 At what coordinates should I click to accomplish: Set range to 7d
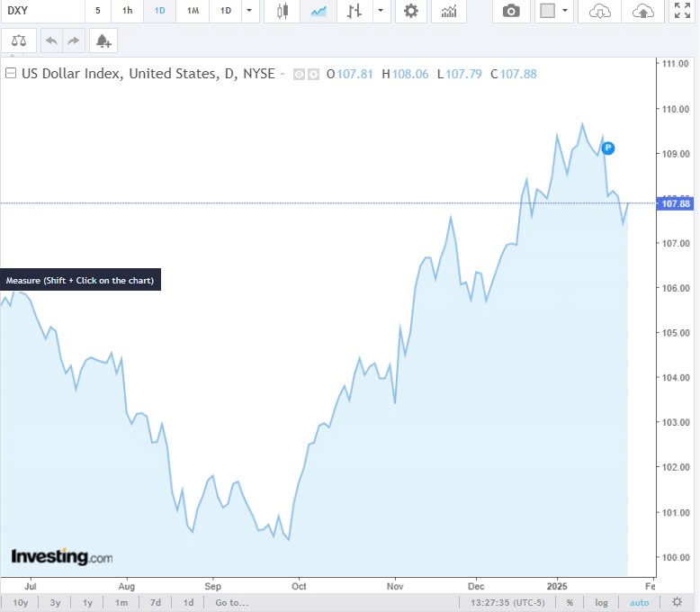pyautogui.click(x=156, y=603)
